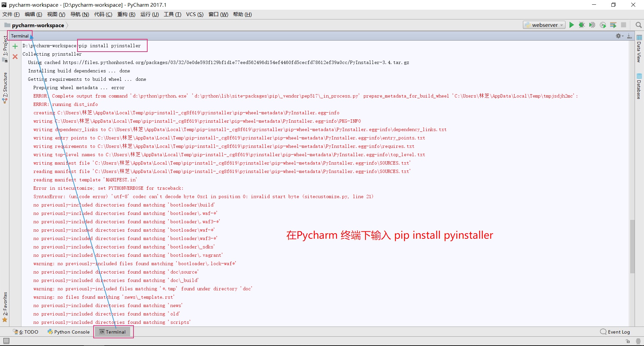This screenshot has width=644, height=346.
Task: Click 'Installing build dependencies ... done' line
Action: tap(79, 71)
